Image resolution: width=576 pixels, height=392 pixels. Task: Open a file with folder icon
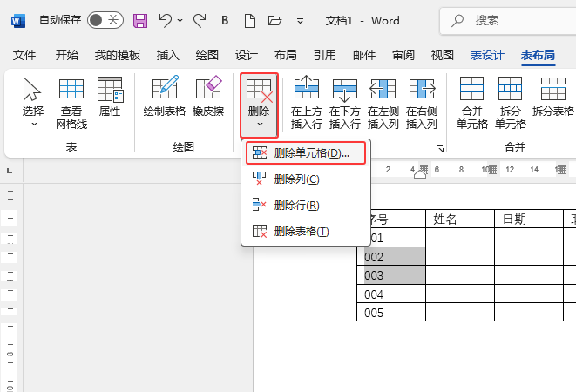click(x=274, y=20)
